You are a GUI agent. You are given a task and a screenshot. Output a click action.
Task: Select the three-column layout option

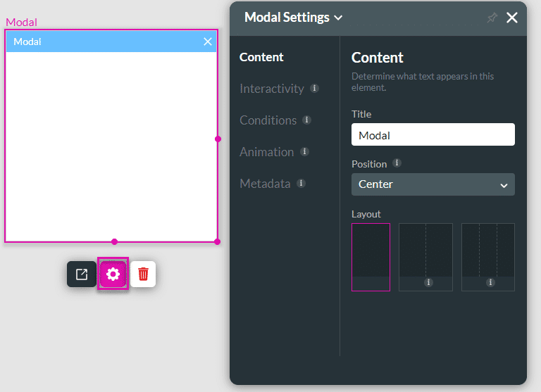tap(487, 257)
